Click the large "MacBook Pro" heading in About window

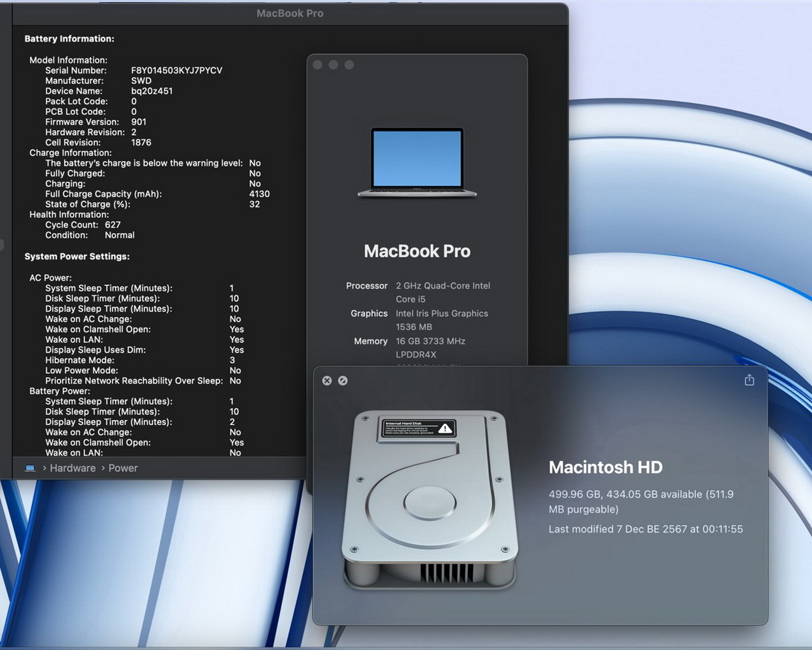pyautogui.click(x=417, y=251)
